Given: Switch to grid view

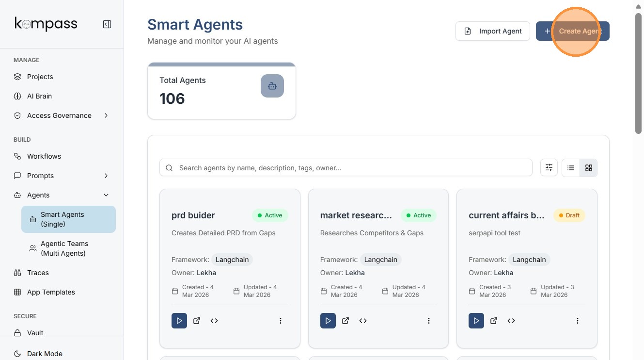Looking at the screenshot, I should pyautogui.click(x=589, y=168).
